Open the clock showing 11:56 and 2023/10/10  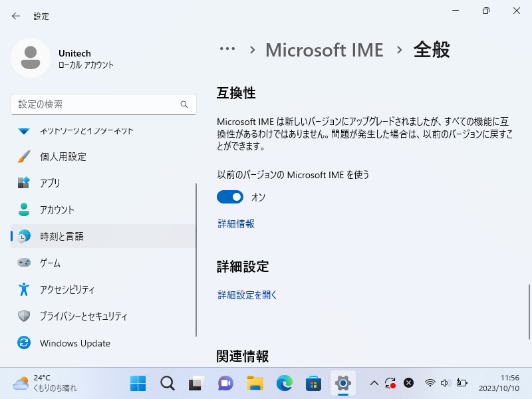click(x=499, y=383)
